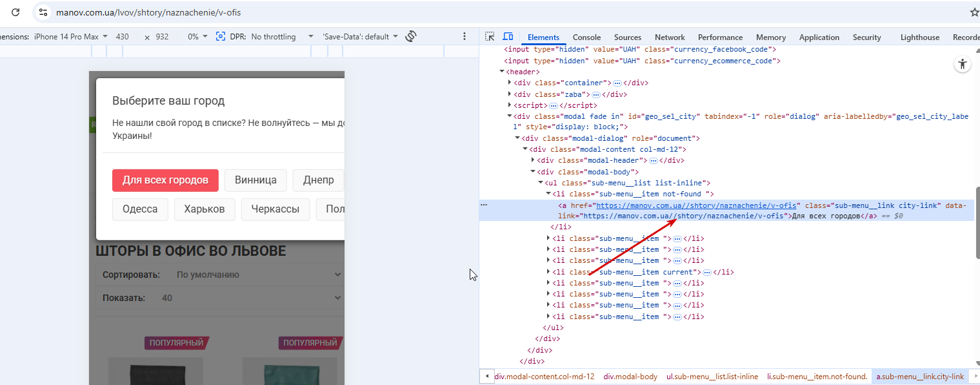This screenshot has height=385, width=980.
Task: Click the href link in selected anchor
Action: pos(695,205)
